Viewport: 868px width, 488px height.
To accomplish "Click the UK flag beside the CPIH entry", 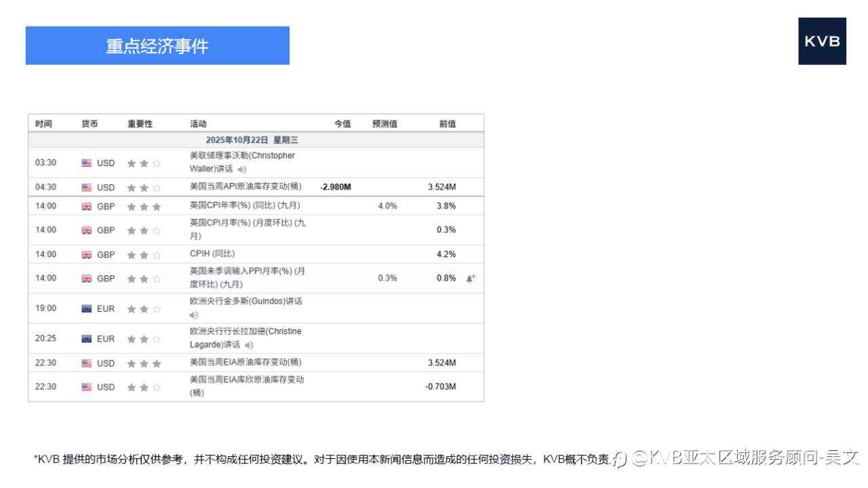I will coord(86,254).
